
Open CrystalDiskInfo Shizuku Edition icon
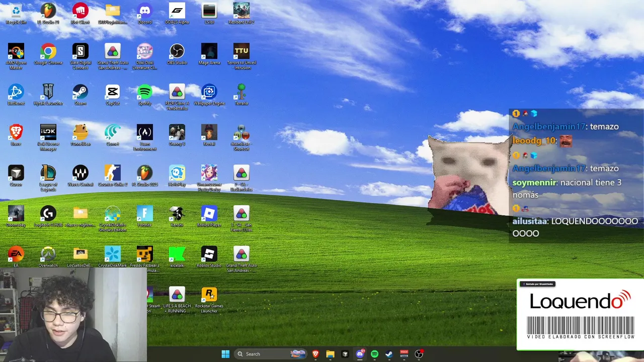[113, 219]
